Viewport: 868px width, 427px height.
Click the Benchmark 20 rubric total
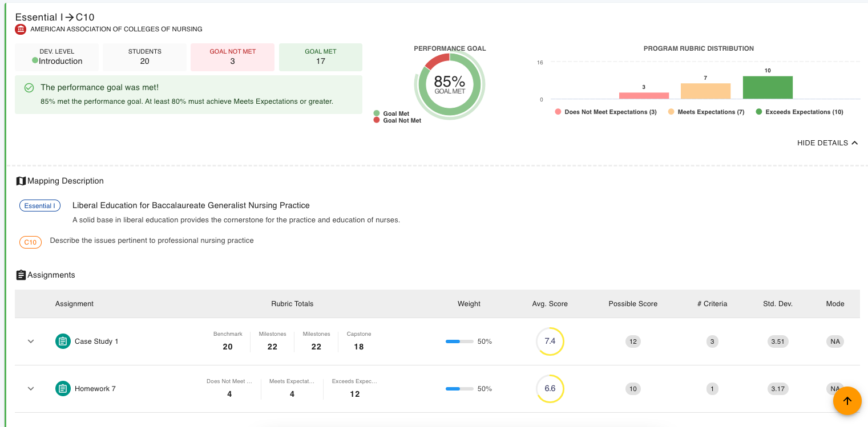228,341
